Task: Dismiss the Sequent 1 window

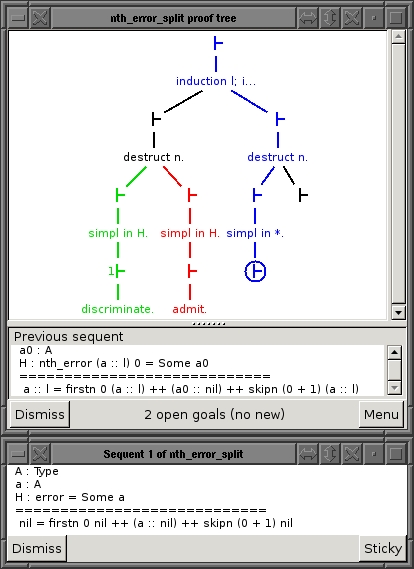Action: click(x=37, y=548)
